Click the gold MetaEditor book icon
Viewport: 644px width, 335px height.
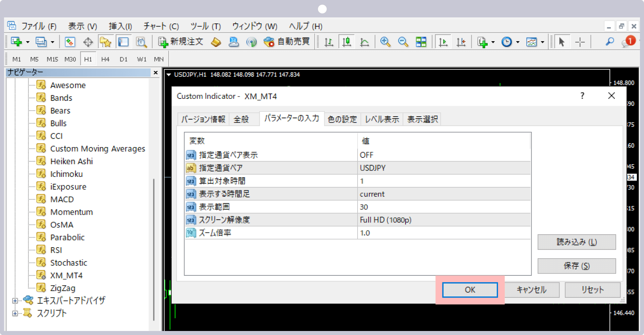(x=216, y=42)
